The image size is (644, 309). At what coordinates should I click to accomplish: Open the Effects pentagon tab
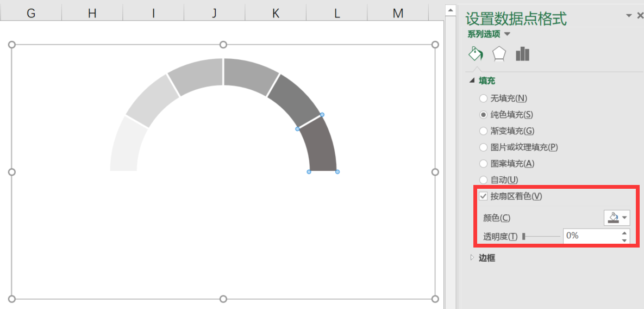click(x=499, y=53)
